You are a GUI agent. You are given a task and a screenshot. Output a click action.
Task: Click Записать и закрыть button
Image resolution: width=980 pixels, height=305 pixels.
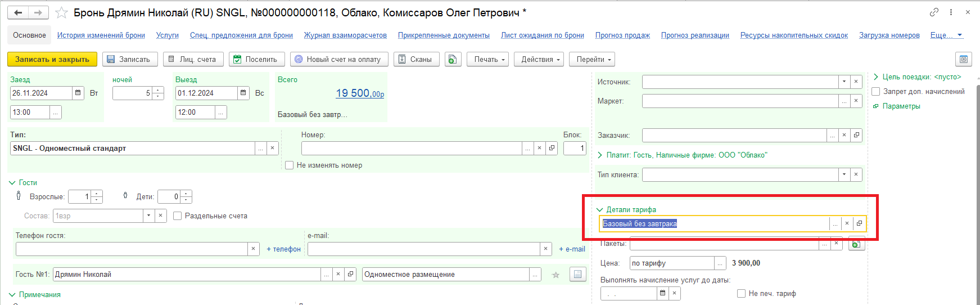coord(52,59)
